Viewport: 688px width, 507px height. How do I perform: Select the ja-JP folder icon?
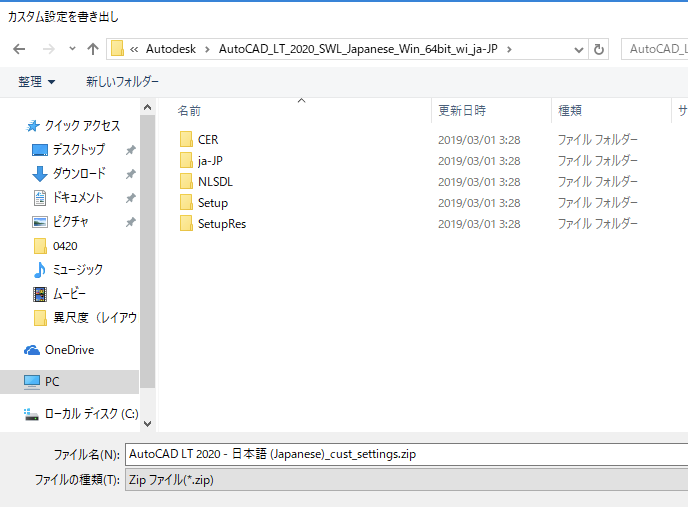pos(186,160)
